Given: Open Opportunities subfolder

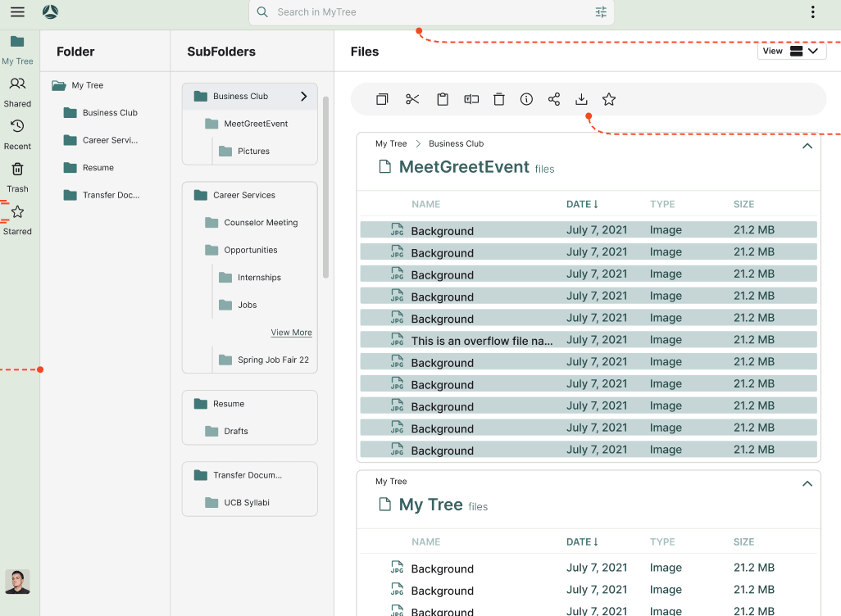Looking at the screenshot, I should coord(241,251).
